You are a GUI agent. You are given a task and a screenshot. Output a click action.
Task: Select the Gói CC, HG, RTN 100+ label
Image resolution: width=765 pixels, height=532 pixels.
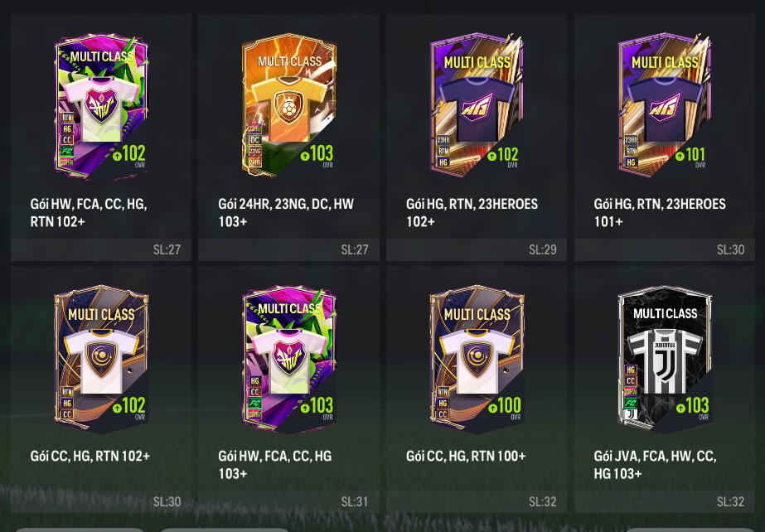(466, 456)
